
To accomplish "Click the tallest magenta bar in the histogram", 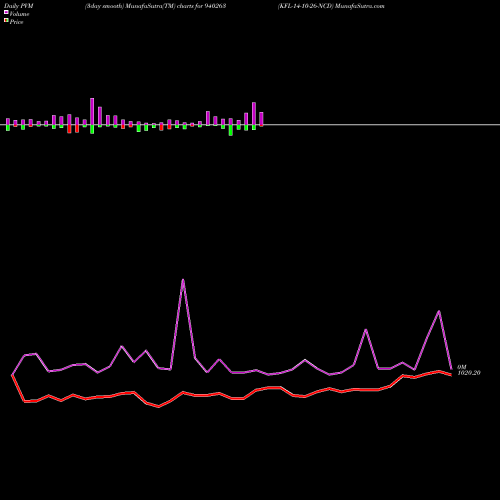I will coord(92,112).
